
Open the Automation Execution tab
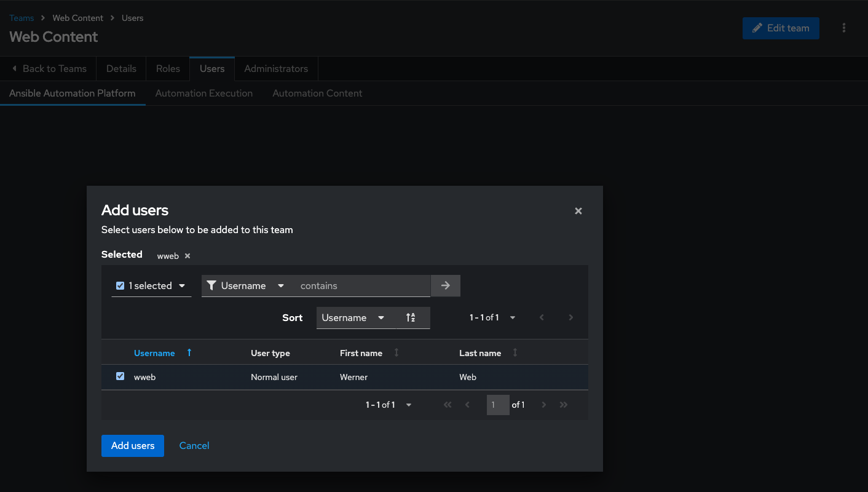tap(204, 93)
